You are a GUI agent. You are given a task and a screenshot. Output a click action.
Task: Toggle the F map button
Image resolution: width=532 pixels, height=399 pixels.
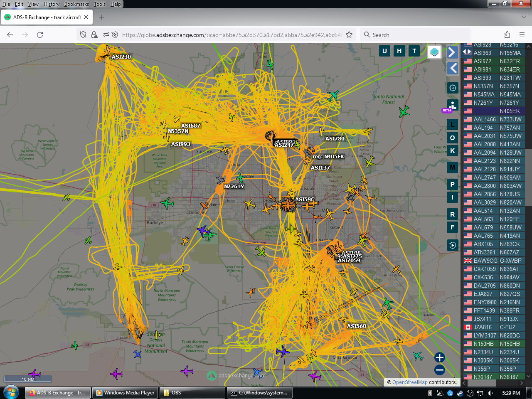453,227
